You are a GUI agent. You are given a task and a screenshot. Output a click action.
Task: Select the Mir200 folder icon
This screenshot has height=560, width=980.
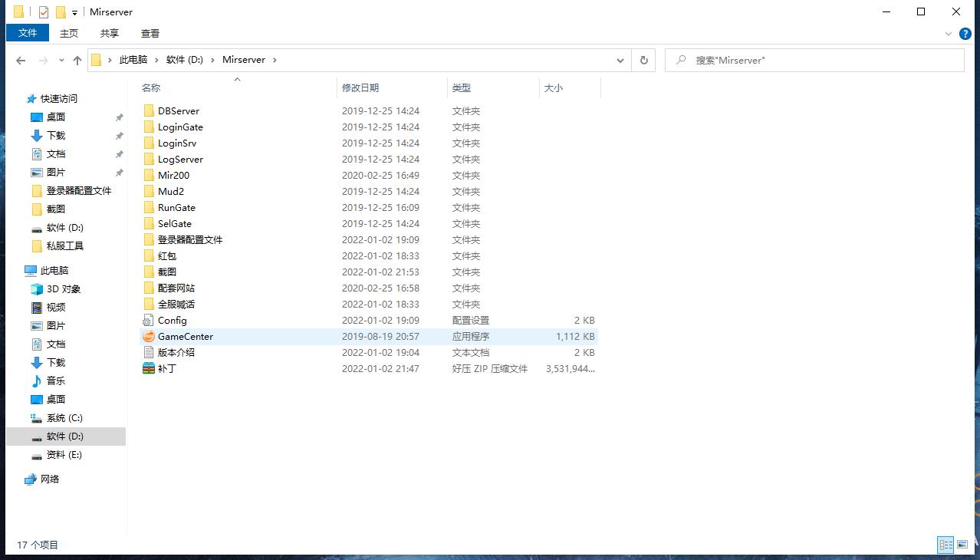[x=149, y=175]
